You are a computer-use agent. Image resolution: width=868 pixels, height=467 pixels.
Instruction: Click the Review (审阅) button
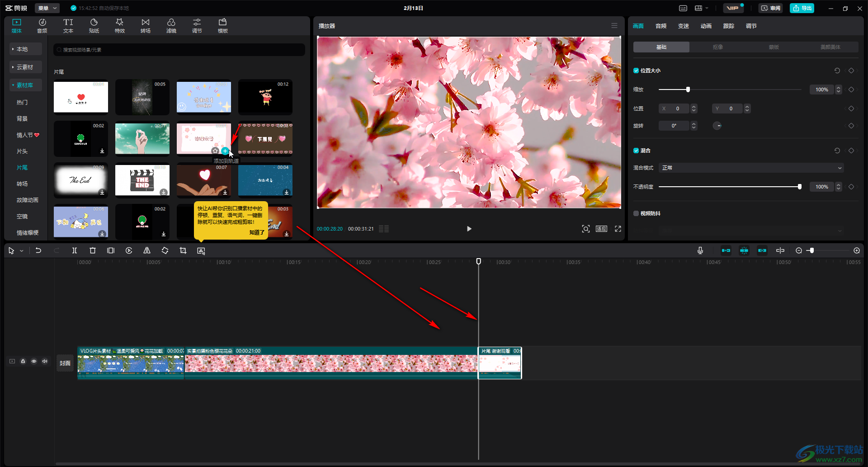pos(771,8)
